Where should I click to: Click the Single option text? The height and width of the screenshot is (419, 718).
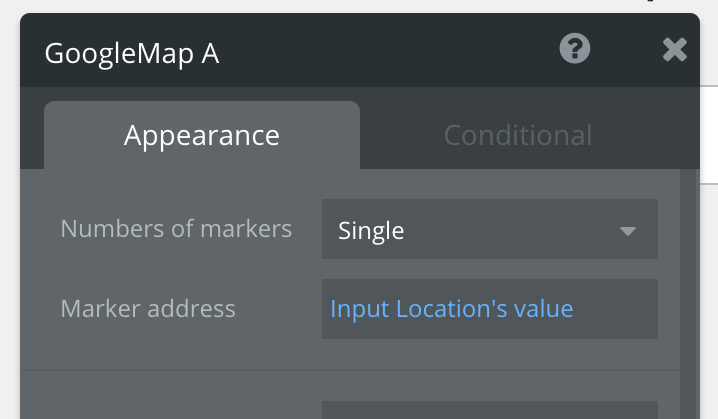pyautogui.click(x=371, y=231)
